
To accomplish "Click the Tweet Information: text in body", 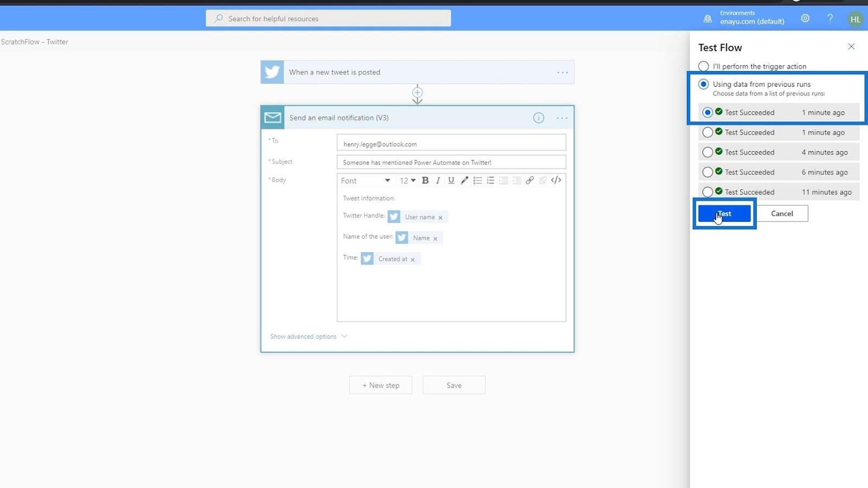I will (369, 198).
